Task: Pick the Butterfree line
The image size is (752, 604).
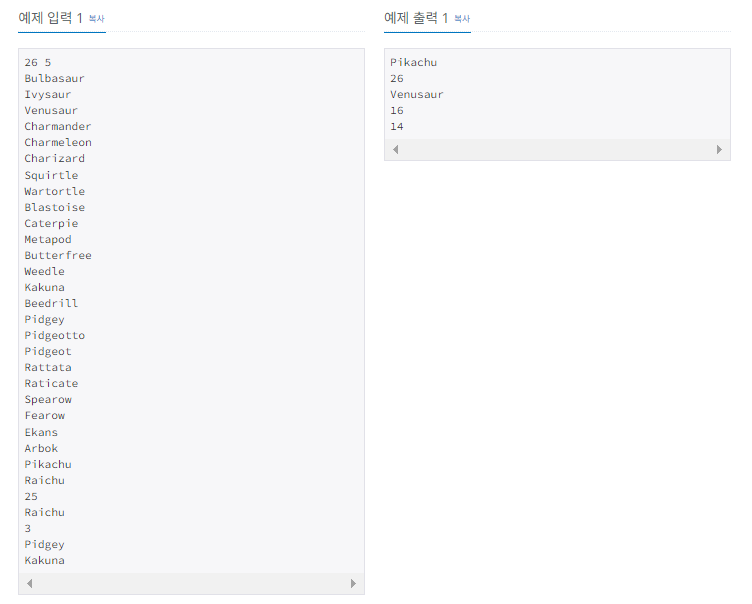Action: click(58, 255)
